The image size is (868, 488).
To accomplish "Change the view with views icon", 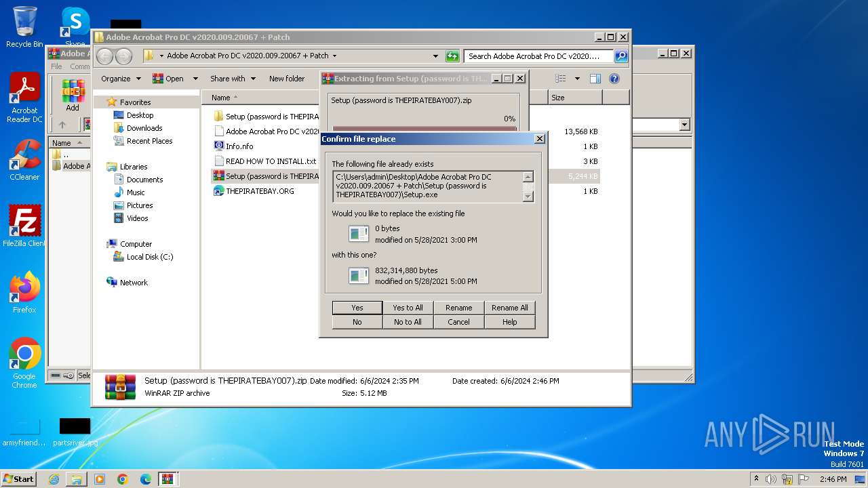I will [x=560, y=79].
